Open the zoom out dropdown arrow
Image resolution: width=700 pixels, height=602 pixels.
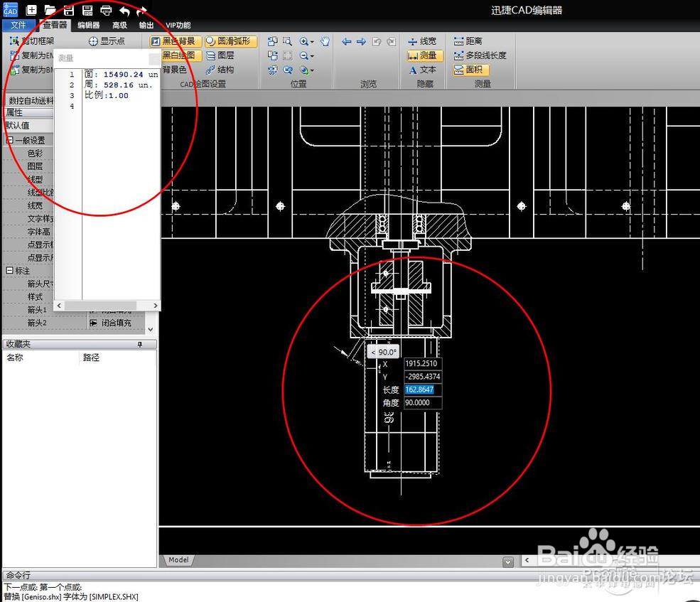click(312, 56)
